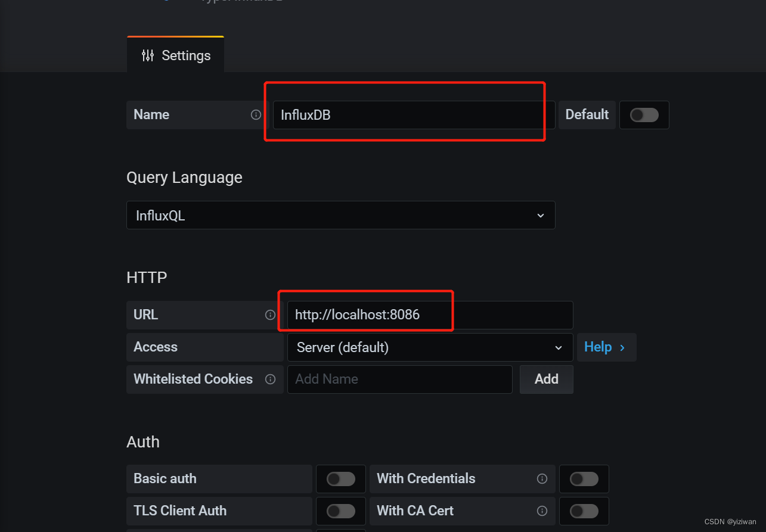Enable the TLS Client Auth switch
The image size is (766, 532).
340,511
